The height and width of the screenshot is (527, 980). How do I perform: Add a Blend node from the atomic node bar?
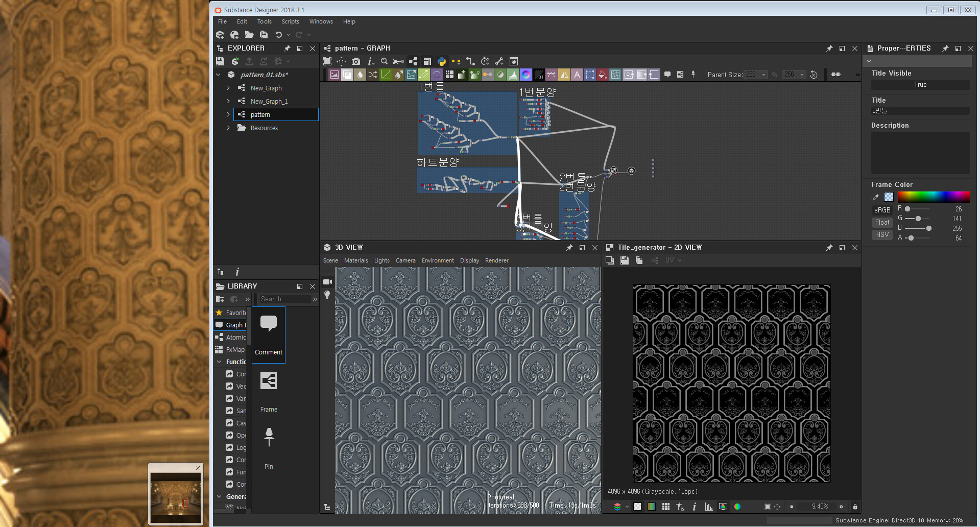(347, 74)
